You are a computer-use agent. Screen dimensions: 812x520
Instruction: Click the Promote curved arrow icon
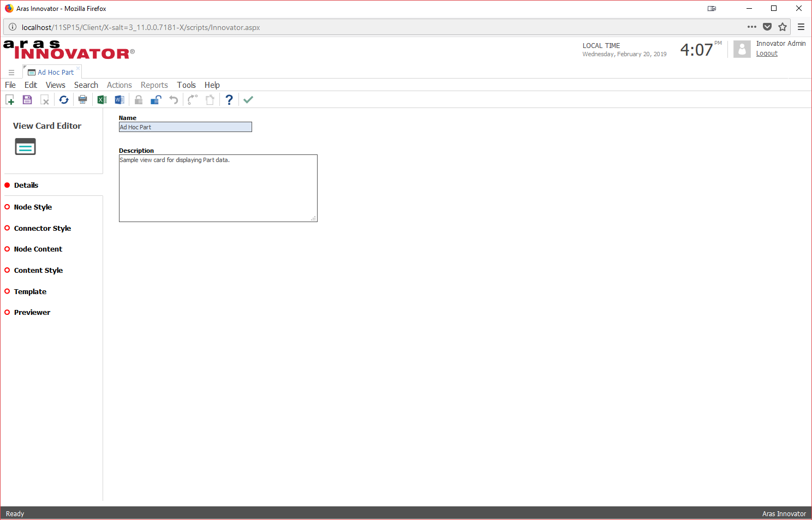click(192, 100)
